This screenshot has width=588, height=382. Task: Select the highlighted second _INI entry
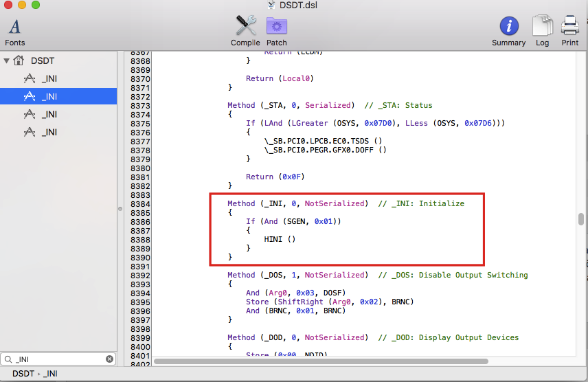tap(49, 96)
